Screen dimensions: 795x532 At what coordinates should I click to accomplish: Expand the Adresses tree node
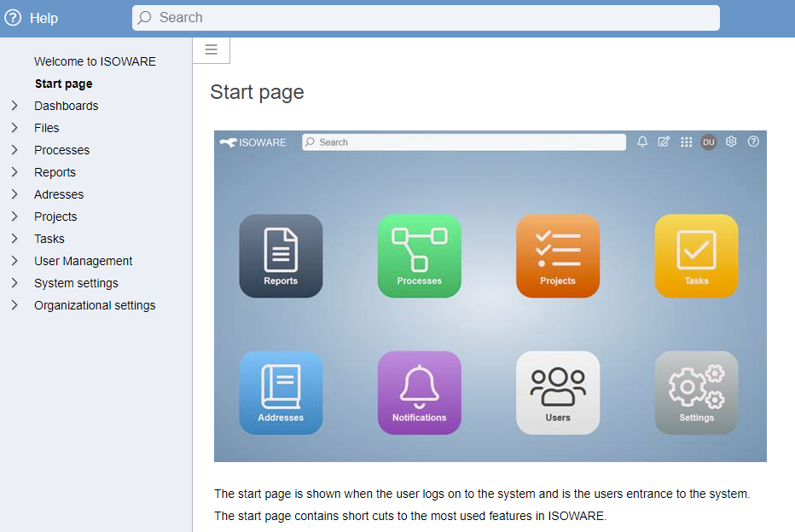pos(15,194)
